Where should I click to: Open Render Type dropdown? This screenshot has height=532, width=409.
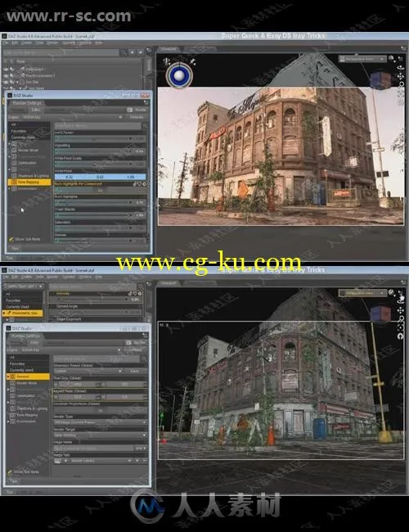(x=100, y=423)
